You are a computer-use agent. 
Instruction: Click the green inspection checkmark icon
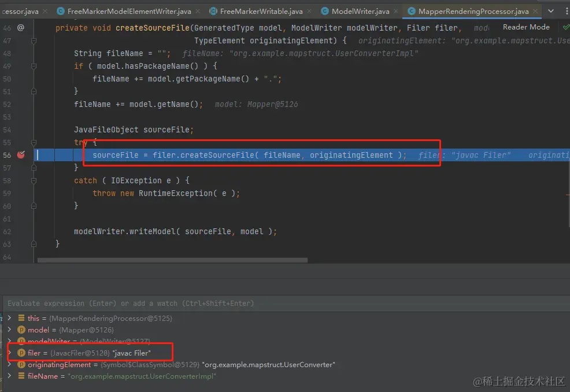pyautogui.click(x=566, y=27)
